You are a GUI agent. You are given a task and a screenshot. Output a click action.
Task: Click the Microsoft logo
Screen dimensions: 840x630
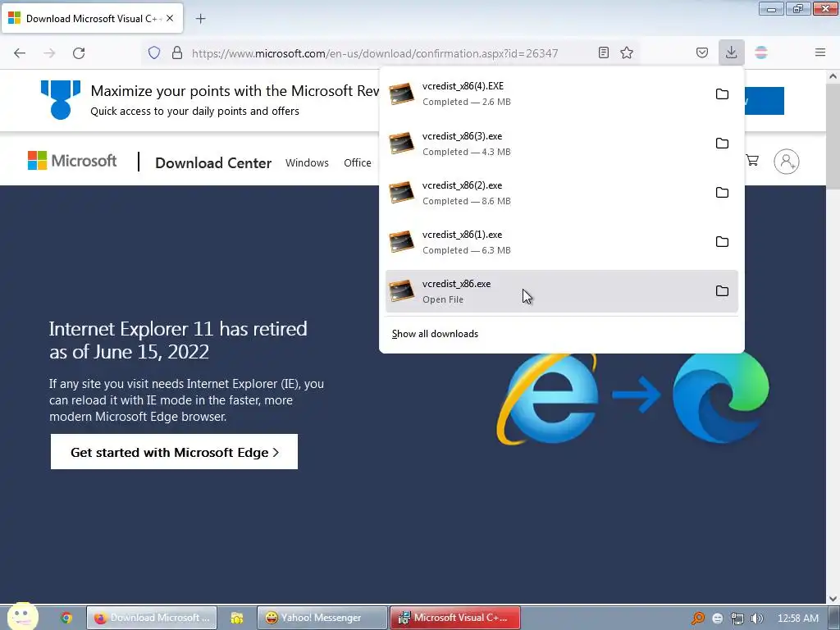(72, 161)
